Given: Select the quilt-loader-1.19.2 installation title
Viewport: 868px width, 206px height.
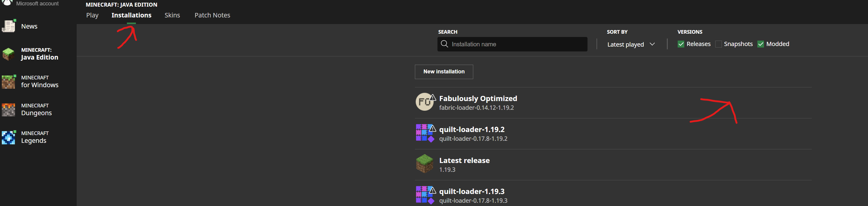Looking at the screenshot, I should click(472, 130).
